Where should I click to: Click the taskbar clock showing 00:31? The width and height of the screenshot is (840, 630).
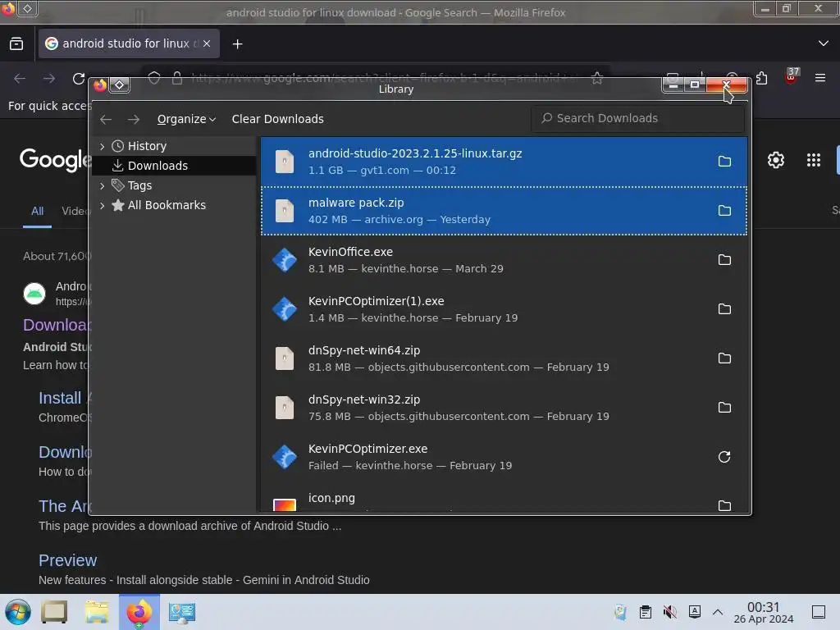pyautogui.click(x=764, y=612)
